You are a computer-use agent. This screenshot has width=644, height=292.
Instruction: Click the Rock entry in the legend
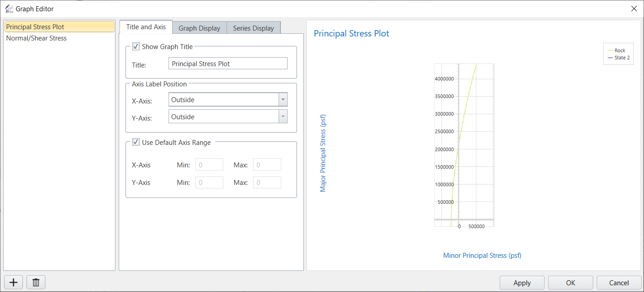coord(621,50)
